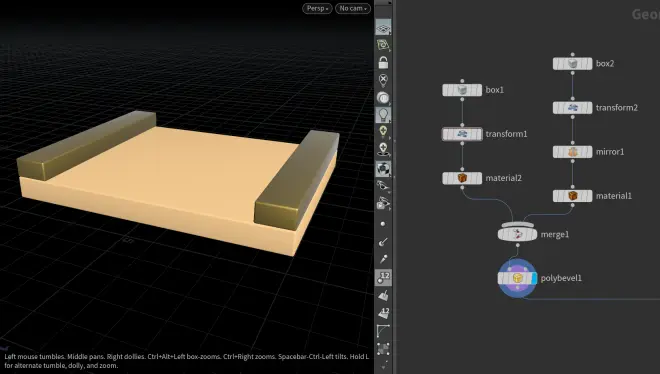Select the box2 node
The image size is (660, 374).
[x=572, y=64]
